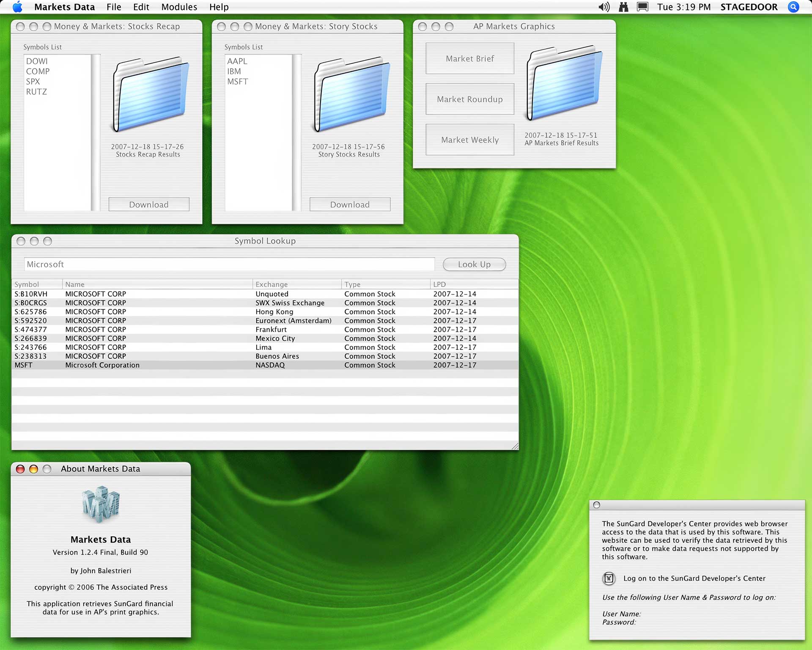Click the volume icon in the menu bar
The width and height of the screenshot is (812, 650).
(604, 7)
